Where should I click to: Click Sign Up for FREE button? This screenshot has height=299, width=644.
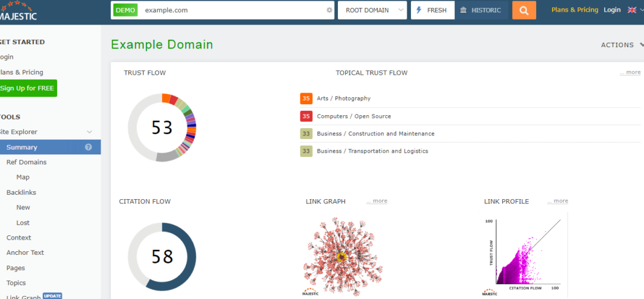(28, 88)
